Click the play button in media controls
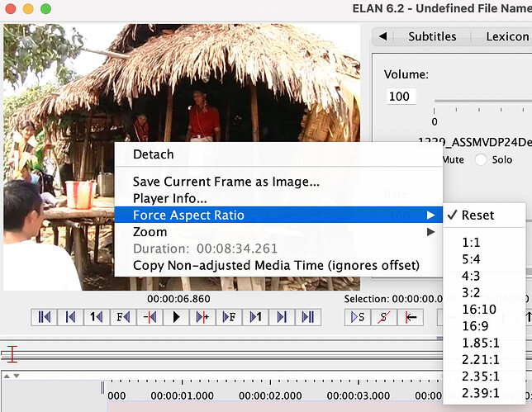 pyautogui.click(x=175, y=317)
